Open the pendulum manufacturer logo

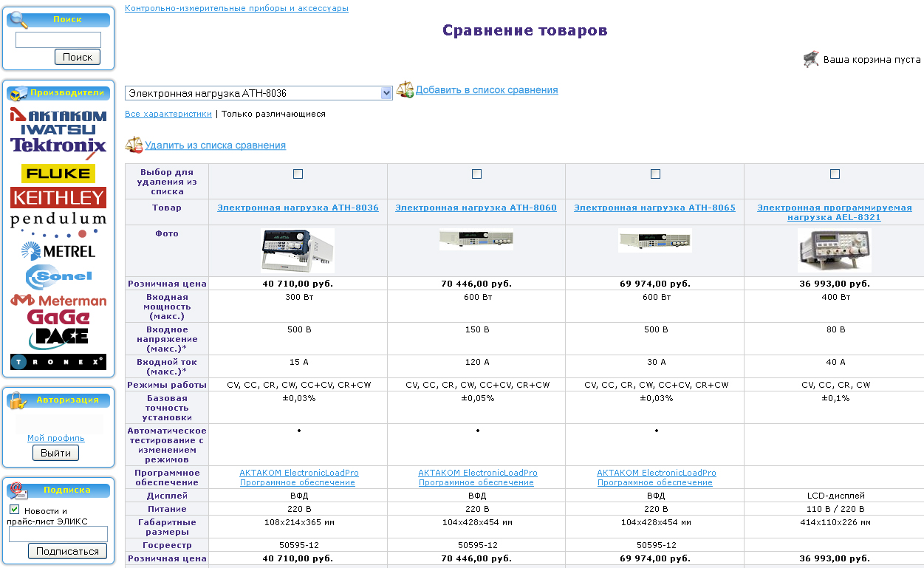pos(58,223)
